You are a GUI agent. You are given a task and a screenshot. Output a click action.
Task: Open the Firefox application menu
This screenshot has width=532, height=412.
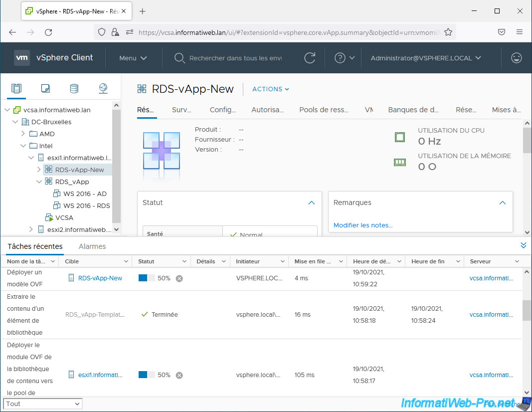(x=520, y=32)
